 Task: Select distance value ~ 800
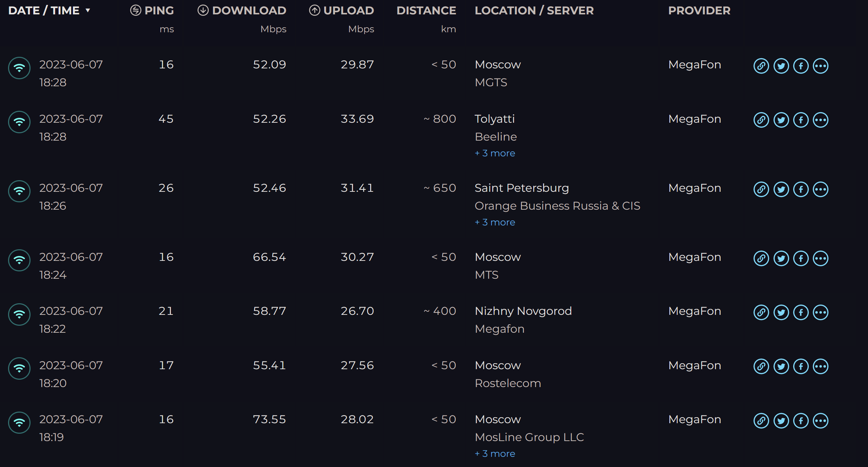[x=440, y=119]
